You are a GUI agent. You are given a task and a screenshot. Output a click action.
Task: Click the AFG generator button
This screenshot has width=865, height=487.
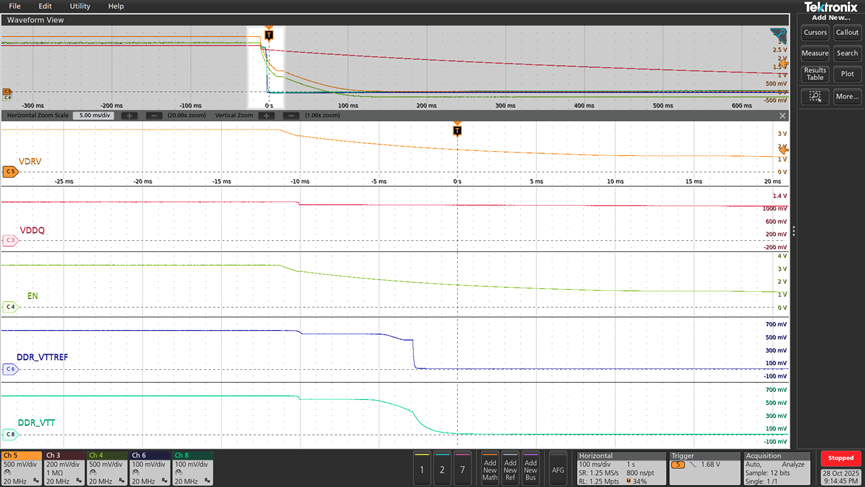pos(558,469)
